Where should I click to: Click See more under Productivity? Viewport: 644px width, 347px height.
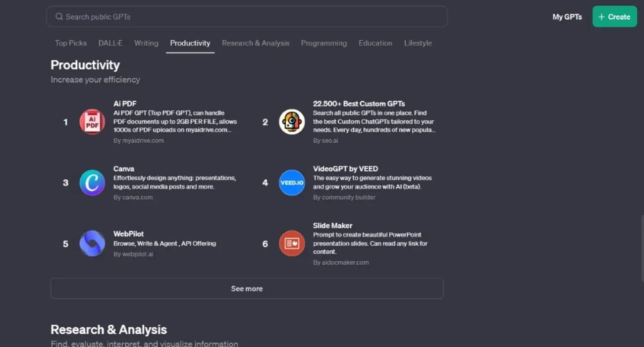[247, 289]
